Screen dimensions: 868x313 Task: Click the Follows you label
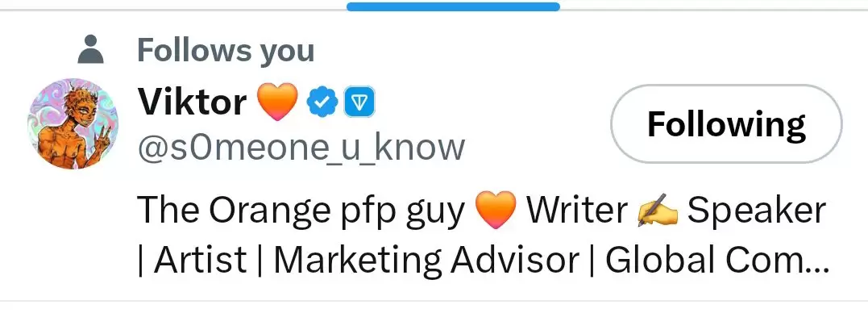point(226,50)
